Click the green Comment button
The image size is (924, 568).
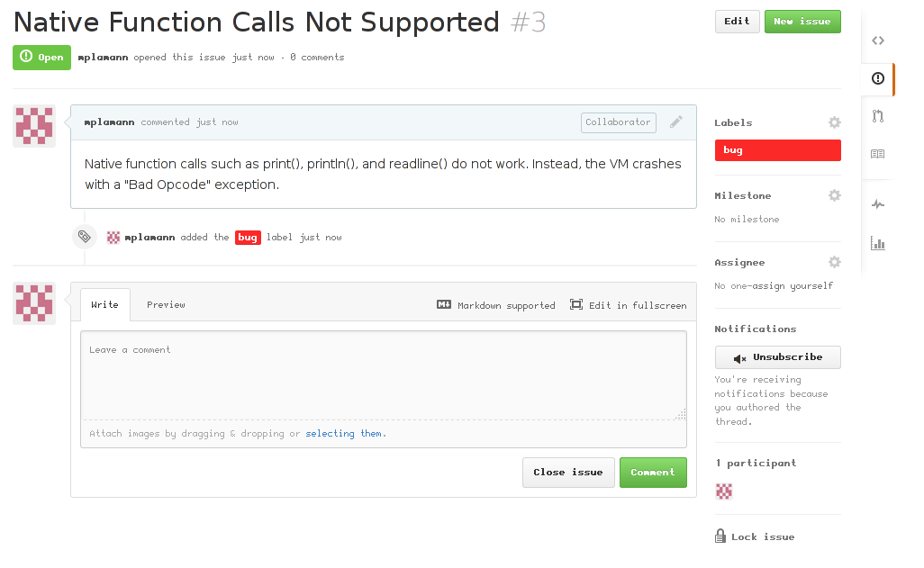pos(653,473)
